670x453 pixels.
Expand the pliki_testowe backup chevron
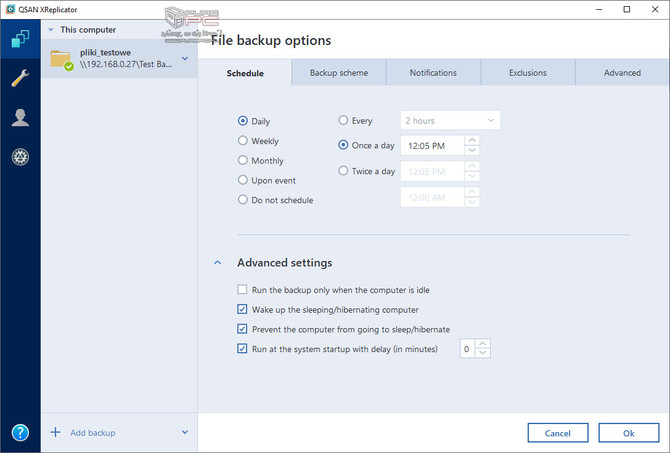(x=184, y=58)
